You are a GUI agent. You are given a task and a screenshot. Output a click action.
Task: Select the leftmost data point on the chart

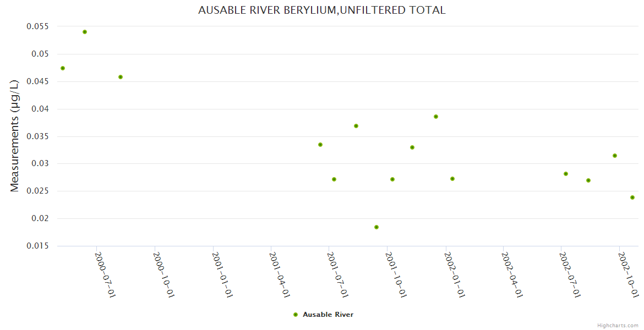[x=63, y=68]
